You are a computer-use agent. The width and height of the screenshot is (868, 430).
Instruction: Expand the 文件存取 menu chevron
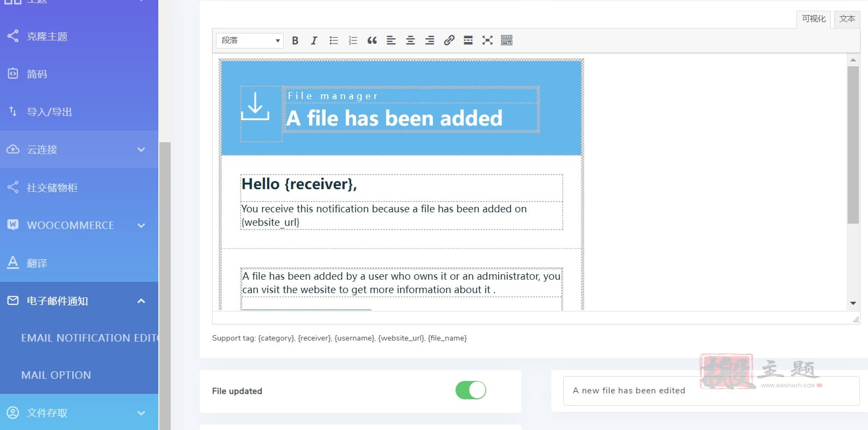click(141, 413)
